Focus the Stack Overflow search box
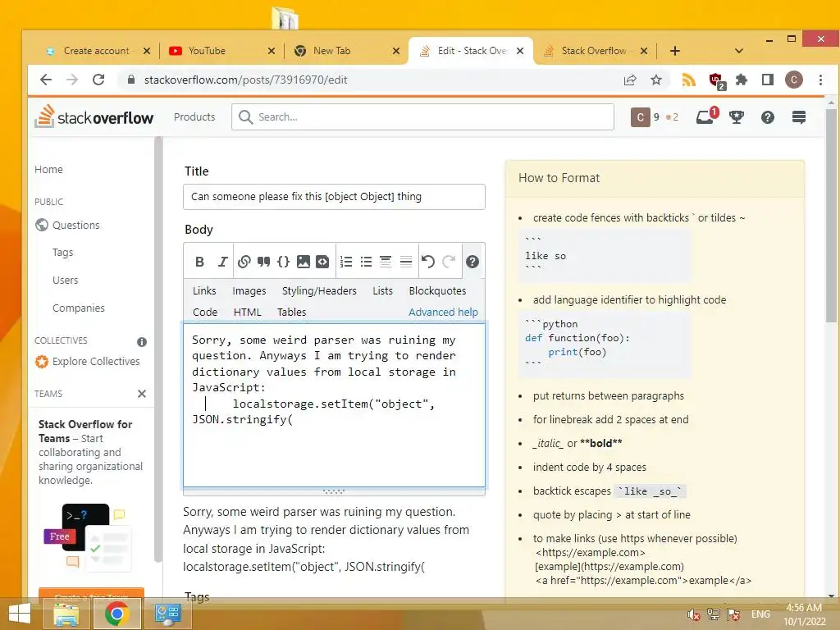Image resolution: width=840 pixels, height=630 pixels. pos(422,116)
